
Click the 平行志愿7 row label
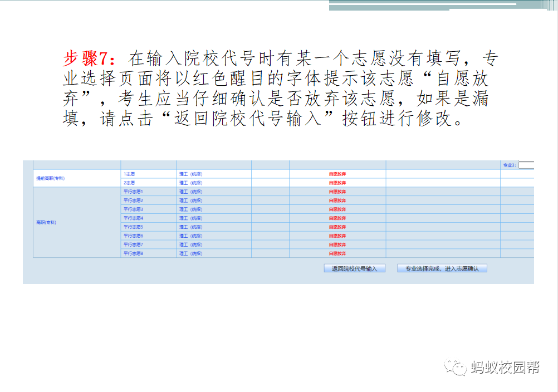coord(134,244)
